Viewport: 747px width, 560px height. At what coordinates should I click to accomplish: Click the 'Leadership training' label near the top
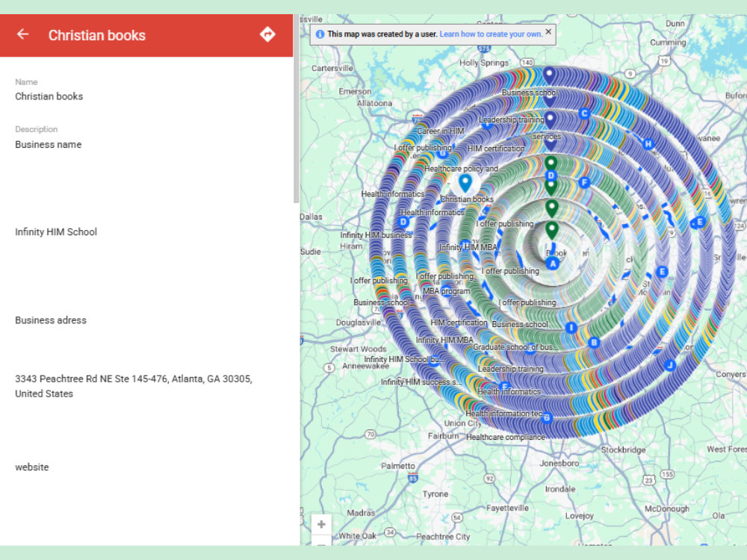(x=512, y=119)
